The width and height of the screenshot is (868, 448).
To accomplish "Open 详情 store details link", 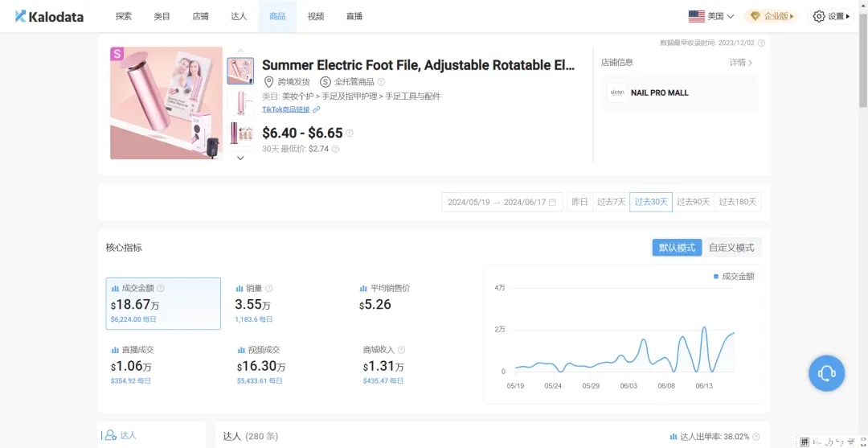I will [741, 63].
